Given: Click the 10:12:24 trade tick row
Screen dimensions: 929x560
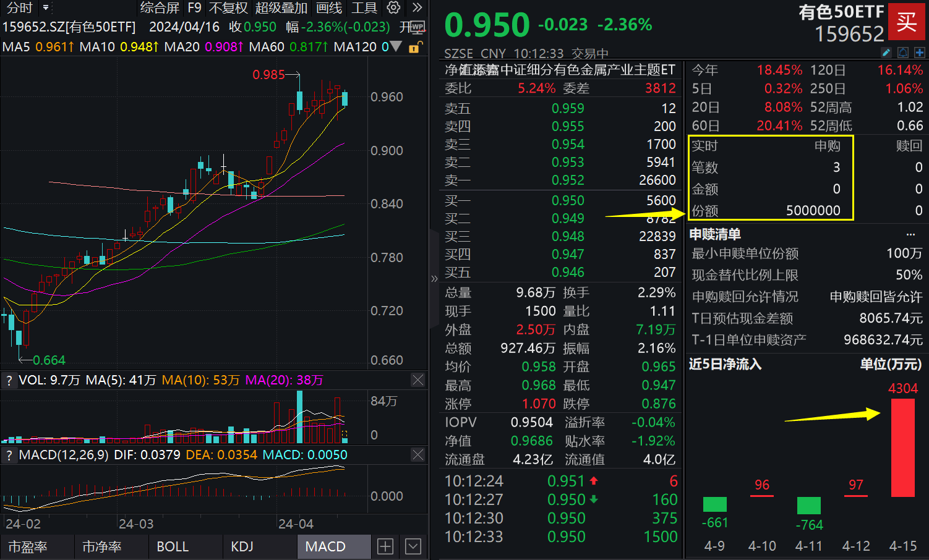Looking at the screenshot, I should coord(560,481).
